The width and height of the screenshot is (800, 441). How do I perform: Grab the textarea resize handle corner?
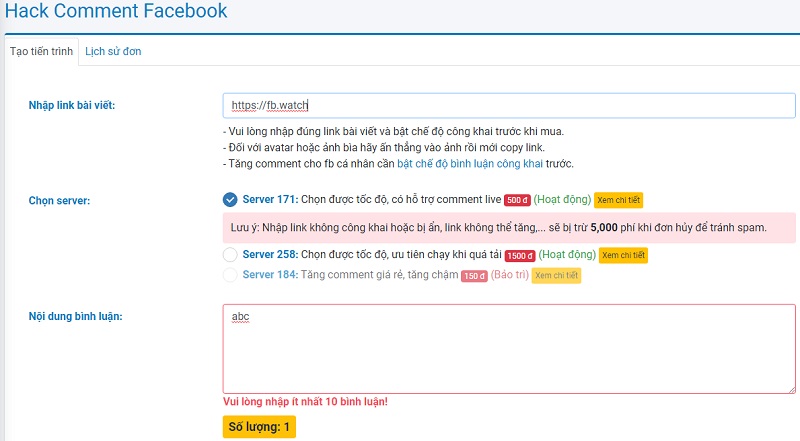tap(791, 389)
